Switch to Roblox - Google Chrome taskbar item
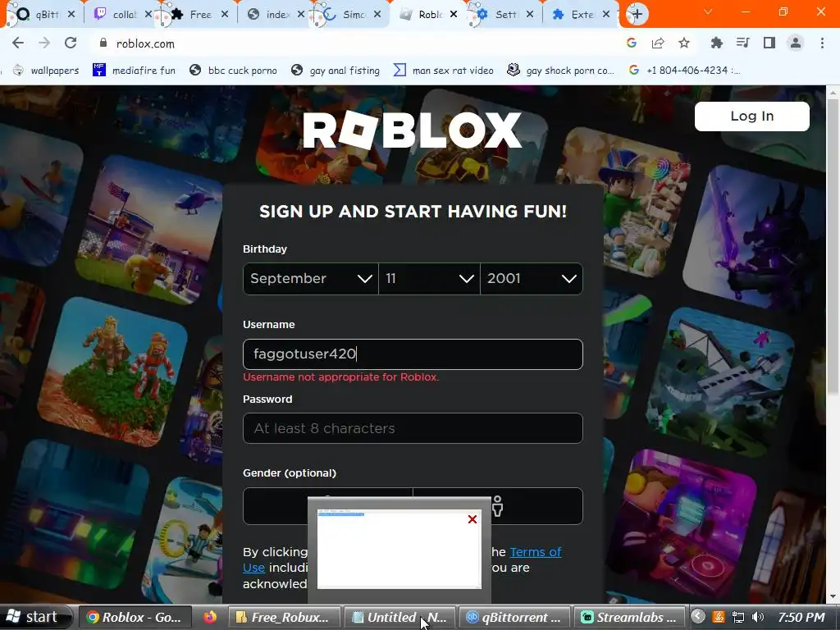The height and width of the screenshot is (630, 840). 135,617
